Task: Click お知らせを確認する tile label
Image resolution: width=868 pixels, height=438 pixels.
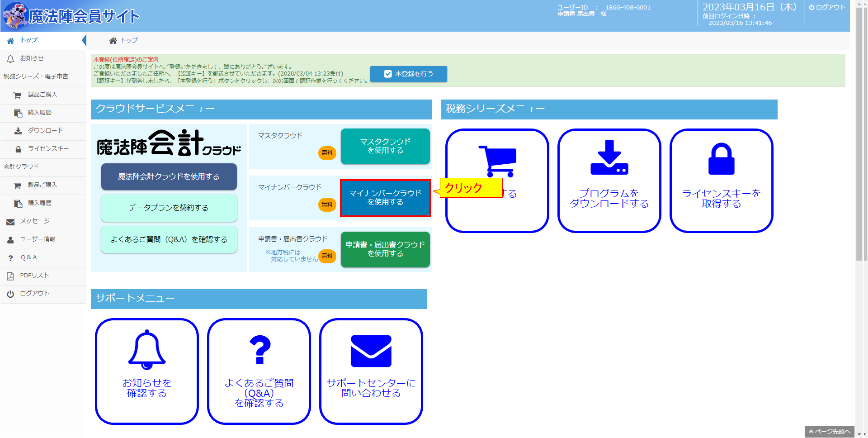Action: (x=147, y=388)
